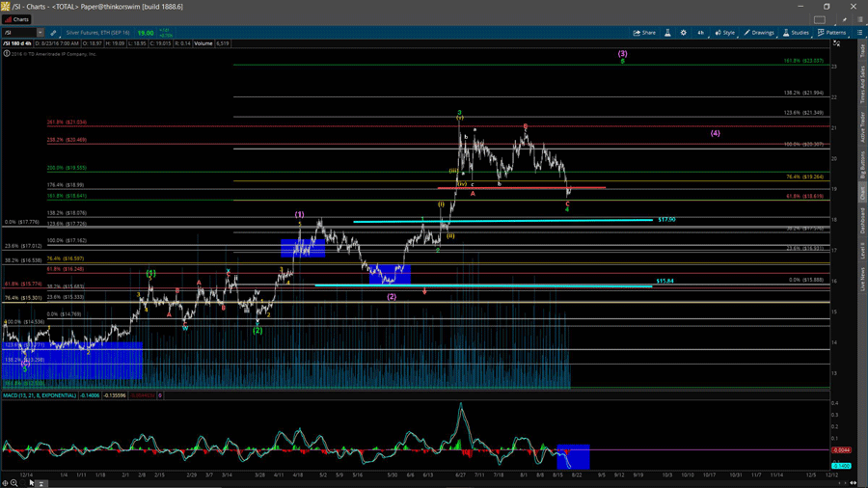
Task: Open the Studies menu
Action: 798,33
